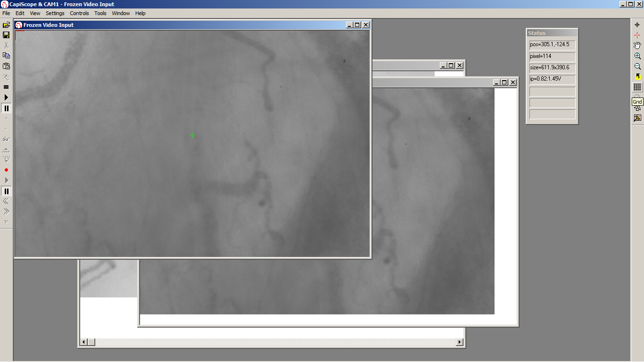Click the Paste clipboard icon
Viewport: 644px width, 362px height.
6,66
